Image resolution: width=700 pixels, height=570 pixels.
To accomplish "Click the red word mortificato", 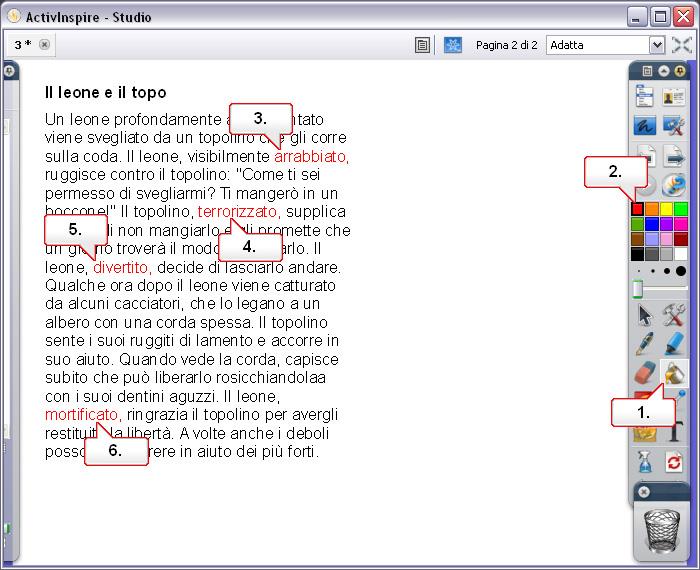I will 83,415.
